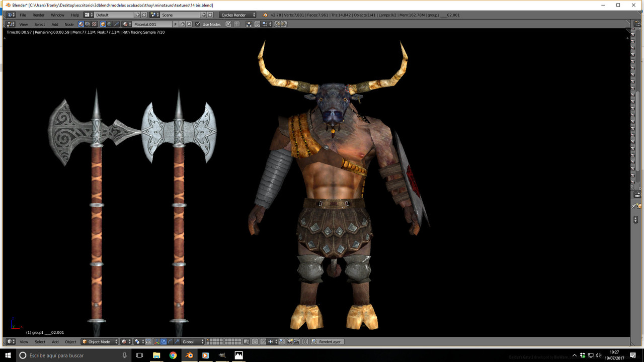The image size is (644, 362).
Task: Open the Blender app in the Windows taskbar
Action: coord(189,355)
